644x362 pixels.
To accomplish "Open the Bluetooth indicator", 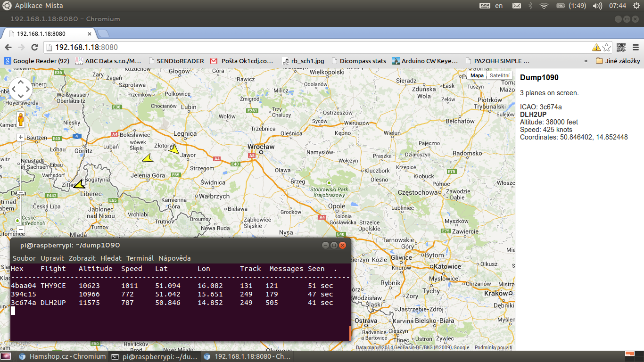I will [530, 6].
